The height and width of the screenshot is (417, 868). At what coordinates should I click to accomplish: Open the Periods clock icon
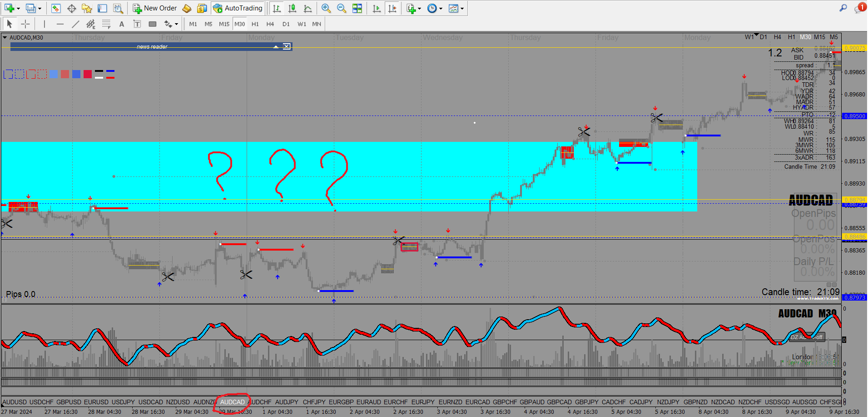(x=432, y=8)
